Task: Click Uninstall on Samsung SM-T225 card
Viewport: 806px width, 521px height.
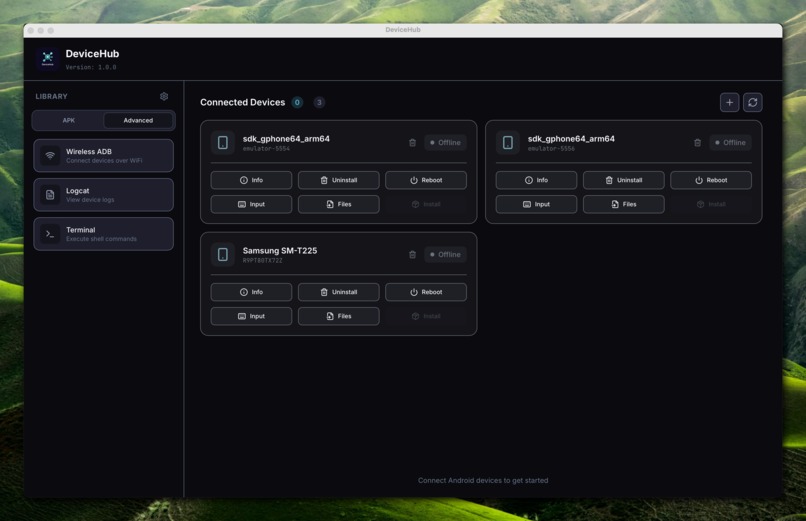Action: (x=339, y=292)
